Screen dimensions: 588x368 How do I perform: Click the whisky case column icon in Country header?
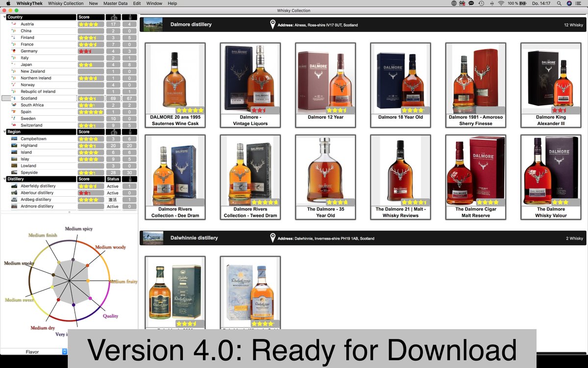pos(113,17)
